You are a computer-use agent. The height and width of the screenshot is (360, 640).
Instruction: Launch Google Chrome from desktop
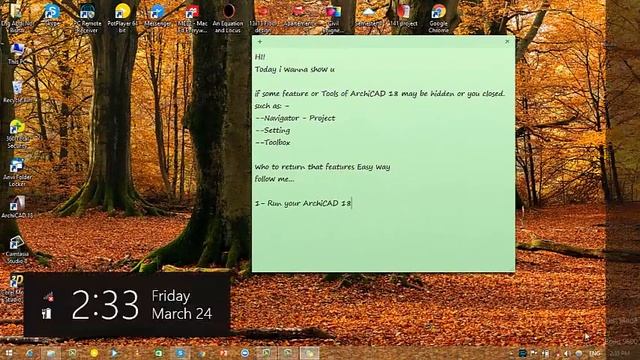tap(438, 18)
